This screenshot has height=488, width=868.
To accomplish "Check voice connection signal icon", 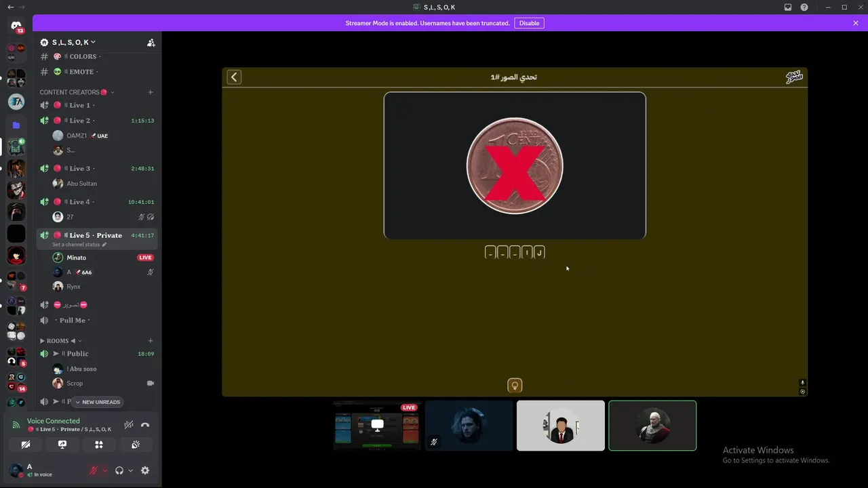I will tap(16, 425).
